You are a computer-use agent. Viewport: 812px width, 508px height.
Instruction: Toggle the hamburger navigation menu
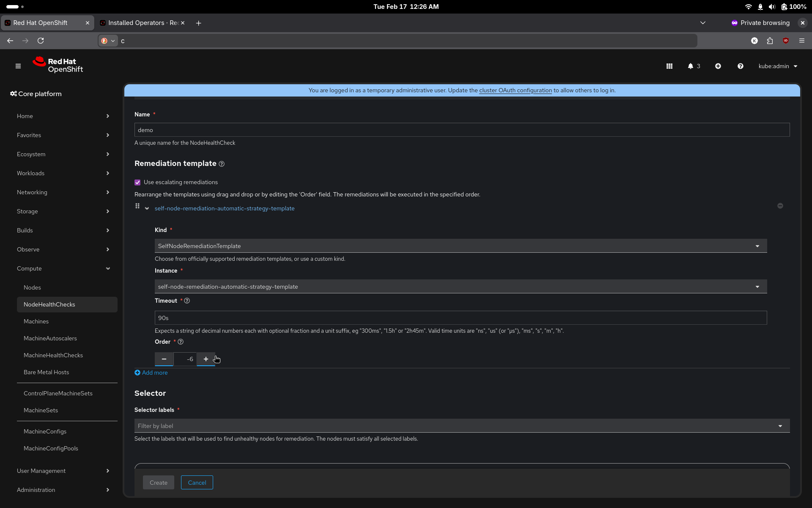click(18, 66)
